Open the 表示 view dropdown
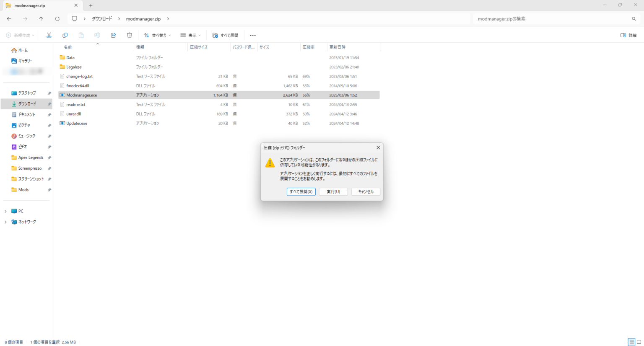The height and width of the screenshot is (346, 644). point(191,35)
